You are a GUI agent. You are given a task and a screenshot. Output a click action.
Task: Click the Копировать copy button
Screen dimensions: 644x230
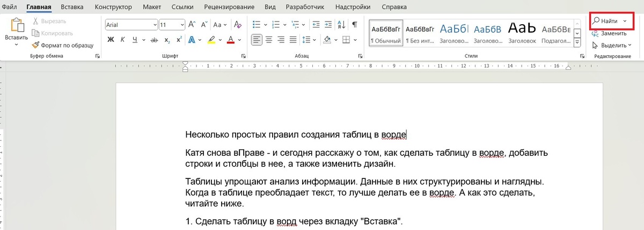[x=53, y=33]
